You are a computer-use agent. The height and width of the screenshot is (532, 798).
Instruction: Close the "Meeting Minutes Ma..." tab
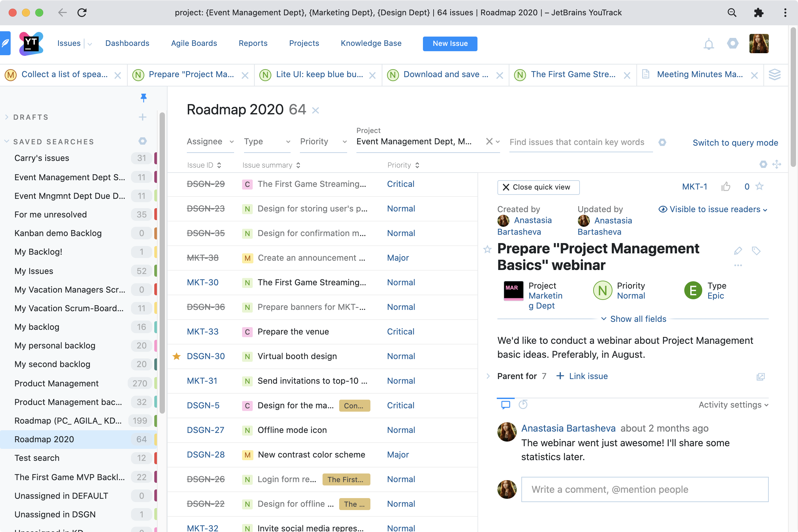click(x=754, y=75)
